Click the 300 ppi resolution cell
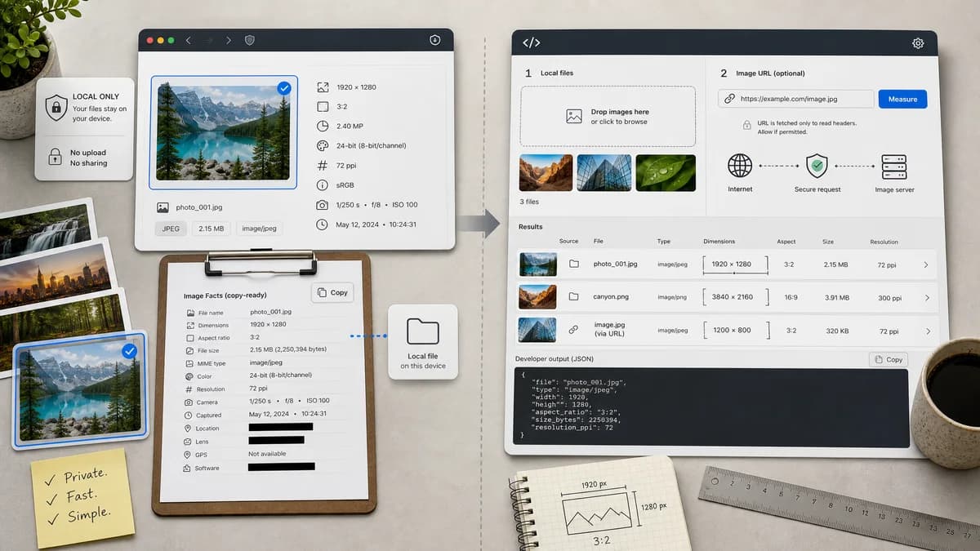 pyautogui.click(x=889, y=298)
